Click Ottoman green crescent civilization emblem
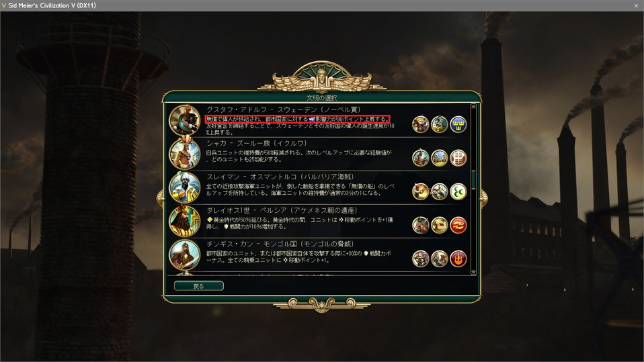This screenshot has height=362, width=644. [458, 191]
